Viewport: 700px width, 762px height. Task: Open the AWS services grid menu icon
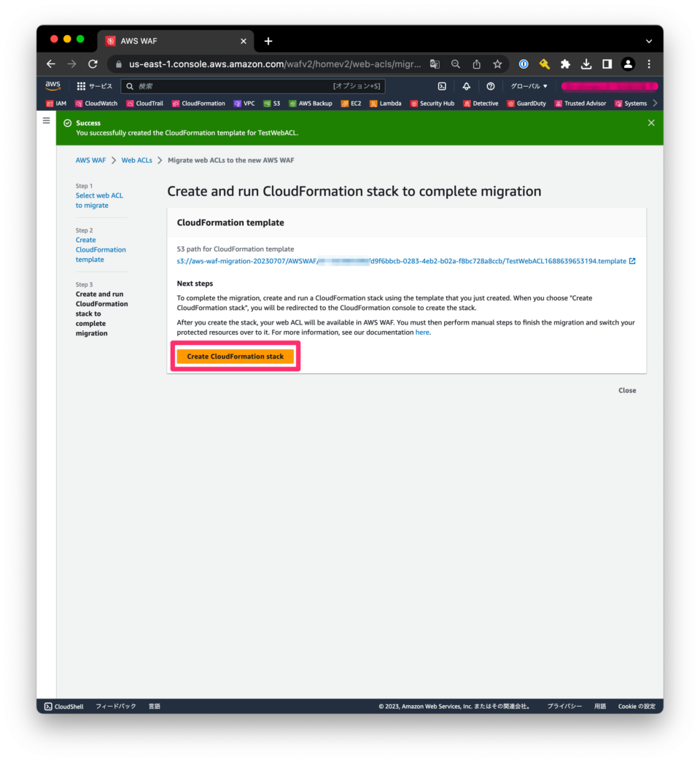(81, 86)
